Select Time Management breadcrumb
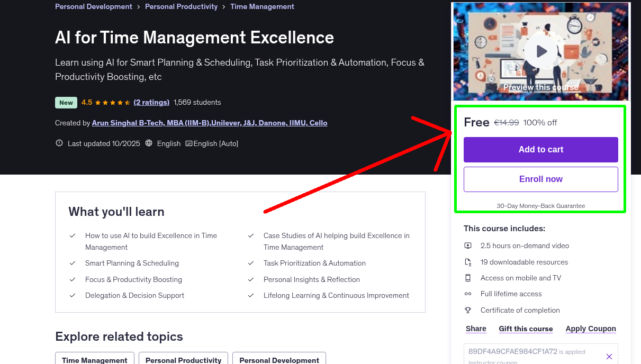This screenshot has width=641, height=364. click(262, 6)
